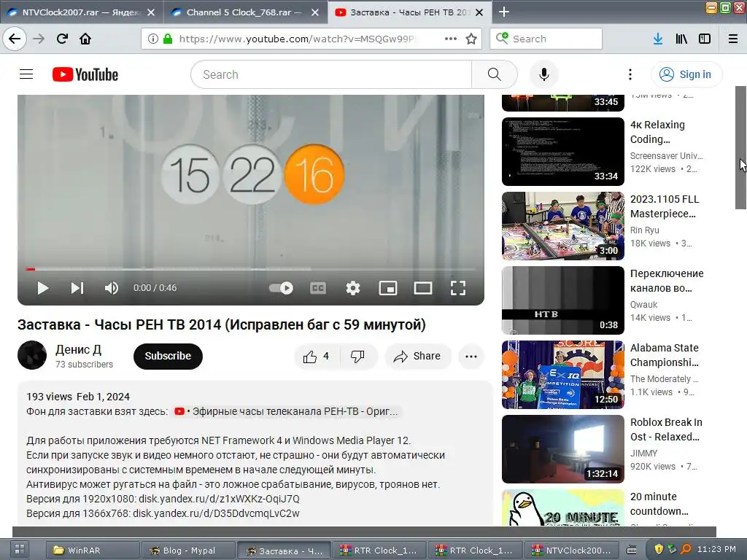Switch to the NTVClock2007.rar tab
Screen dimensions: 747x560
(x=82, y=12)
